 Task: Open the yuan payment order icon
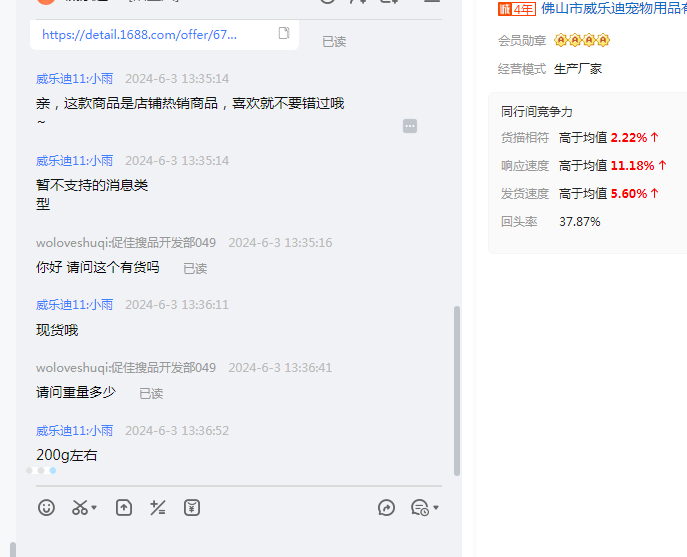(192, 508)
